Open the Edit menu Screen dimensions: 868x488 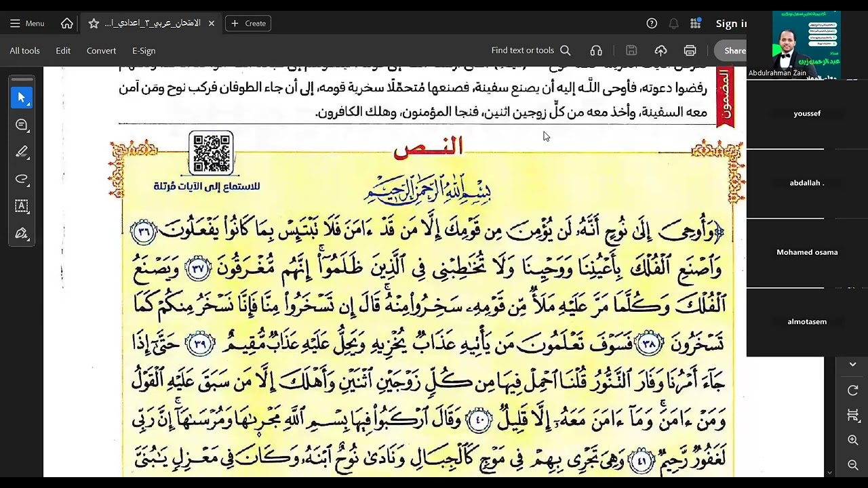[63, 50]
